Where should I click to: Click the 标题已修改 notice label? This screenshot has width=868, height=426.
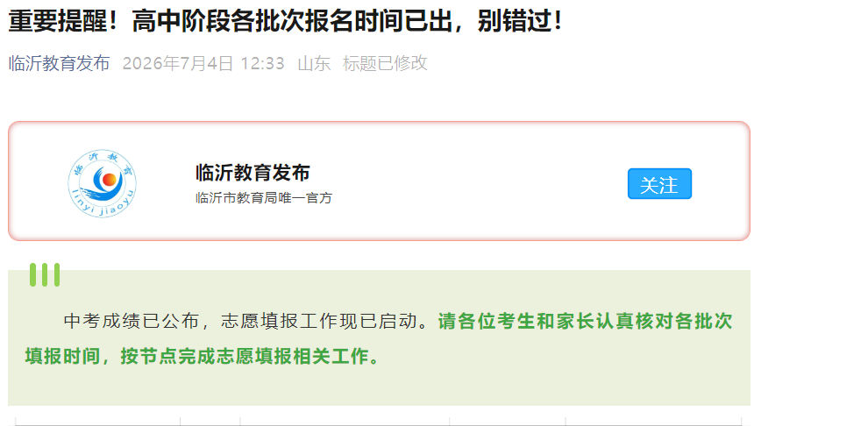tap(385, 63)
